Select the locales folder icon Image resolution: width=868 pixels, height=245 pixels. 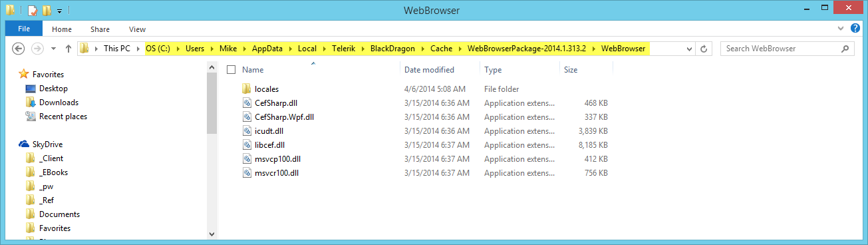247,89
